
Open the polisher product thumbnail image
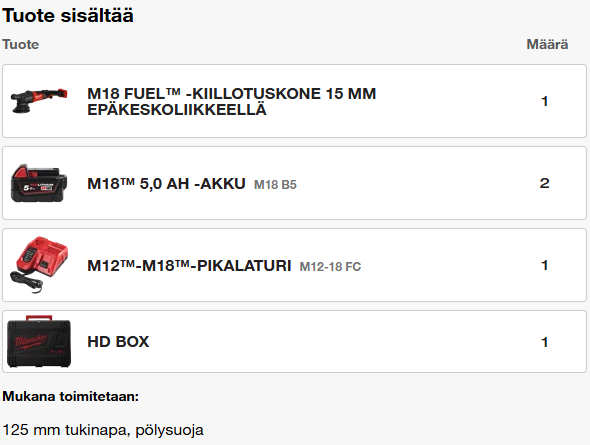click(x=39, y=101)
